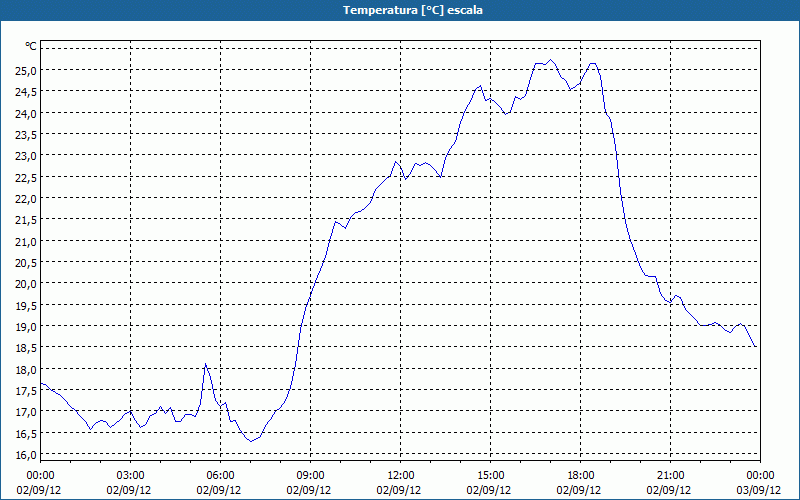
Task: Click the 19,0 y-axis label
Action: (27, 327)
